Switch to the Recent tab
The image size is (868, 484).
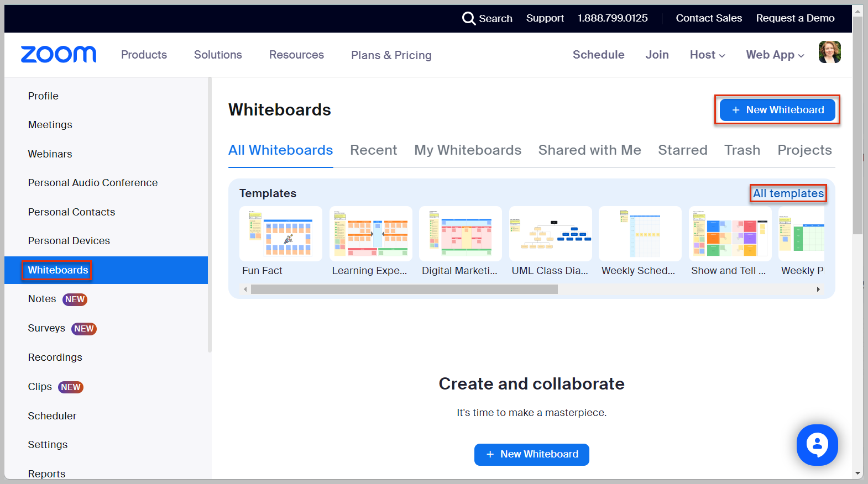click(373, 150)
